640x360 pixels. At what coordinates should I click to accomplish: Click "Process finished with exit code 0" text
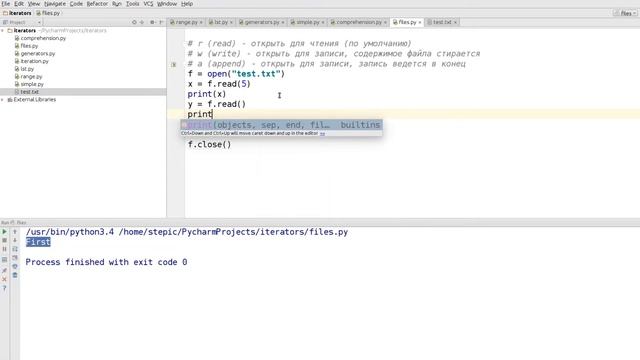tap(106, 262)
